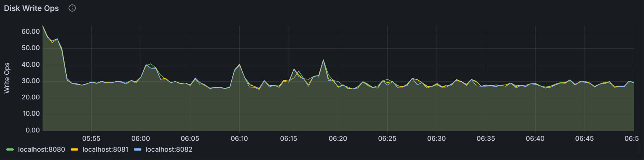Click the 06:35 time axis label
The image size is (644, 160).
(x=486, y=139)
